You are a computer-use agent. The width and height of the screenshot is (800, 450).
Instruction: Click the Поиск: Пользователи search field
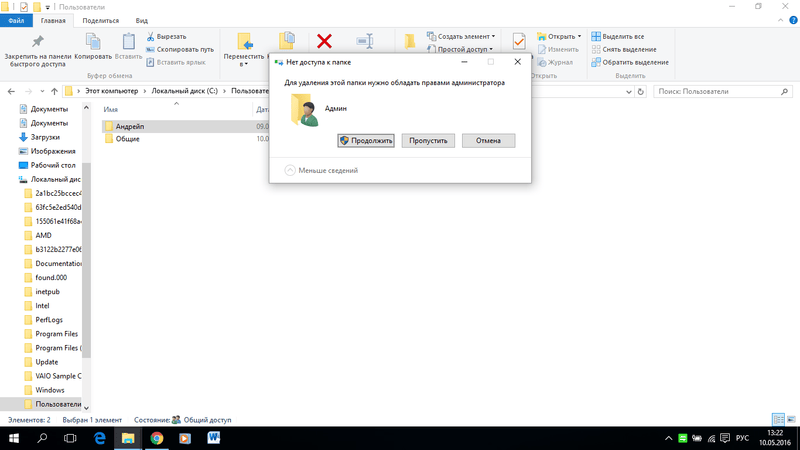coord(722,91)
